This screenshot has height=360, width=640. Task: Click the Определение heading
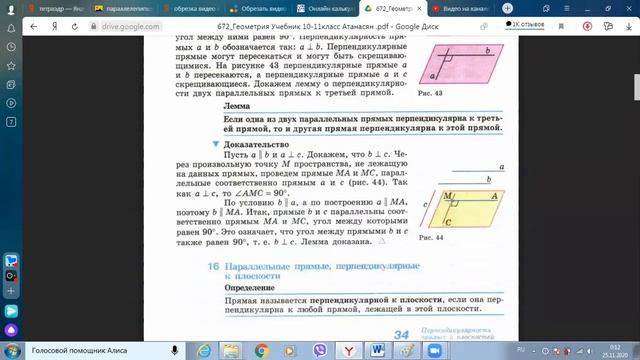(x=249, y=288)
